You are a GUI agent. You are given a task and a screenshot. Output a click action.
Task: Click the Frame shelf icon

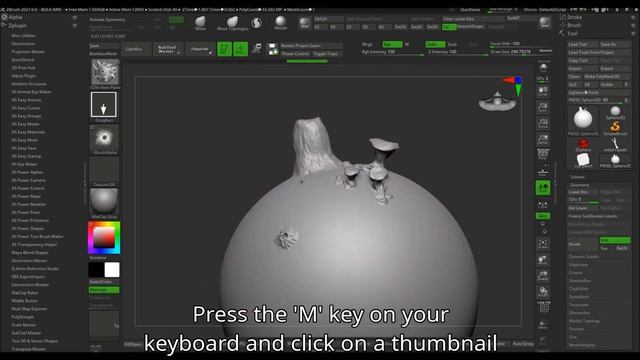543,244
